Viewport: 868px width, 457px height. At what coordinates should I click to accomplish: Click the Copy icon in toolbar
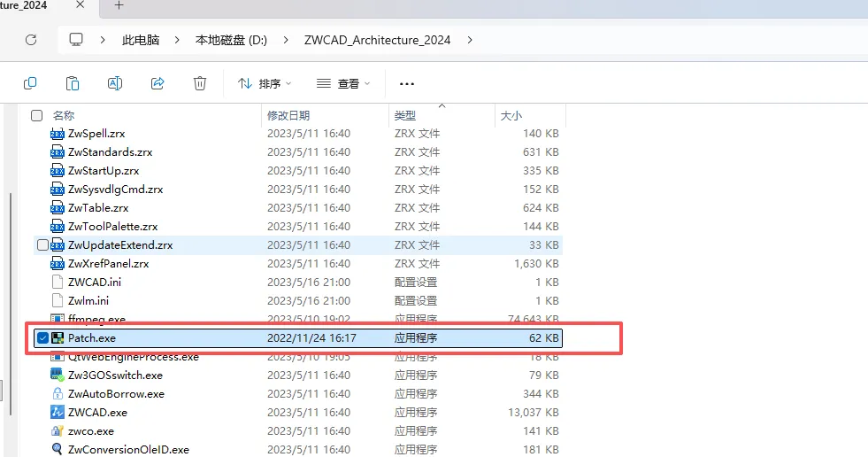coord(30,83)
